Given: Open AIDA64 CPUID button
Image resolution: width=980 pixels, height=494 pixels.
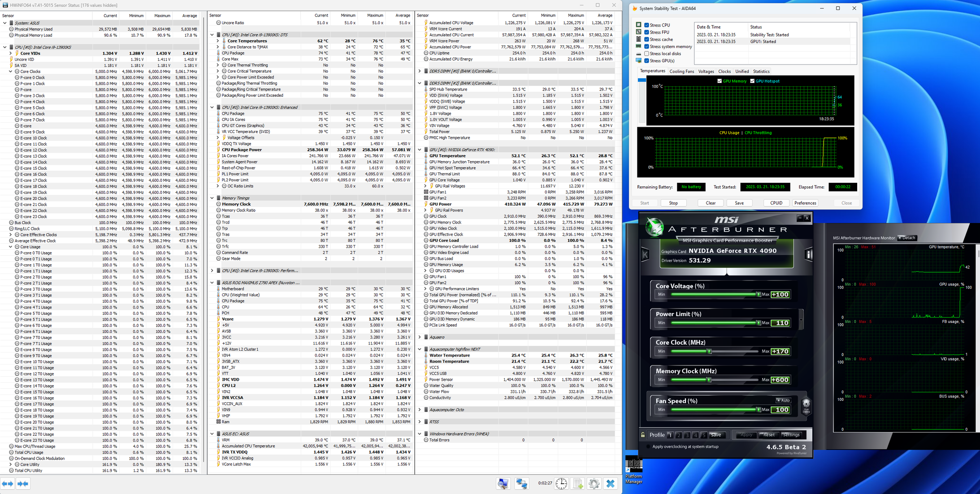Looking at the screenshot, I should [x=776, y=203].
